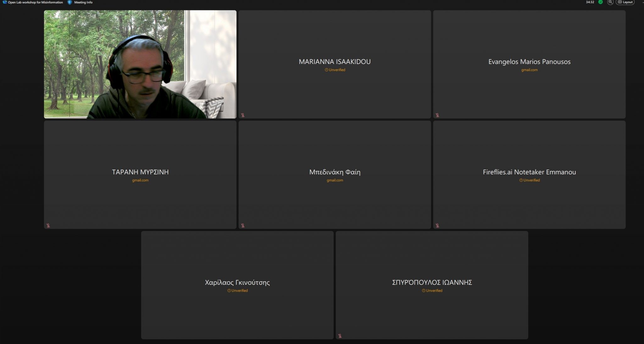Click muted mic icon on Evangelos Marios Panousos tile
This screenshot has width=644, height=344.
[x=437, y=115]
